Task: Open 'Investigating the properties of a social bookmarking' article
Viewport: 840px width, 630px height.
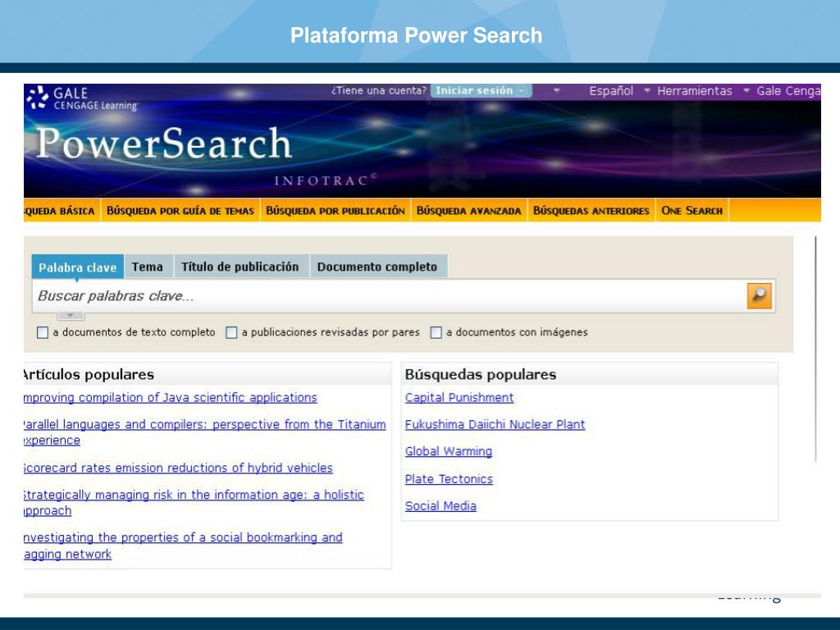Action: point(183,546)
